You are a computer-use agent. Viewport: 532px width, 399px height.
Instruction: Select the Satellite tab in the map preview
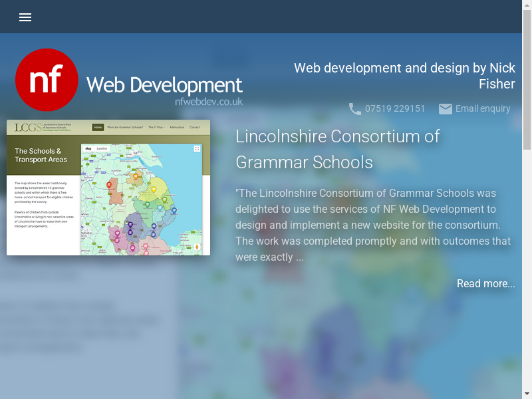coord(102,148)
